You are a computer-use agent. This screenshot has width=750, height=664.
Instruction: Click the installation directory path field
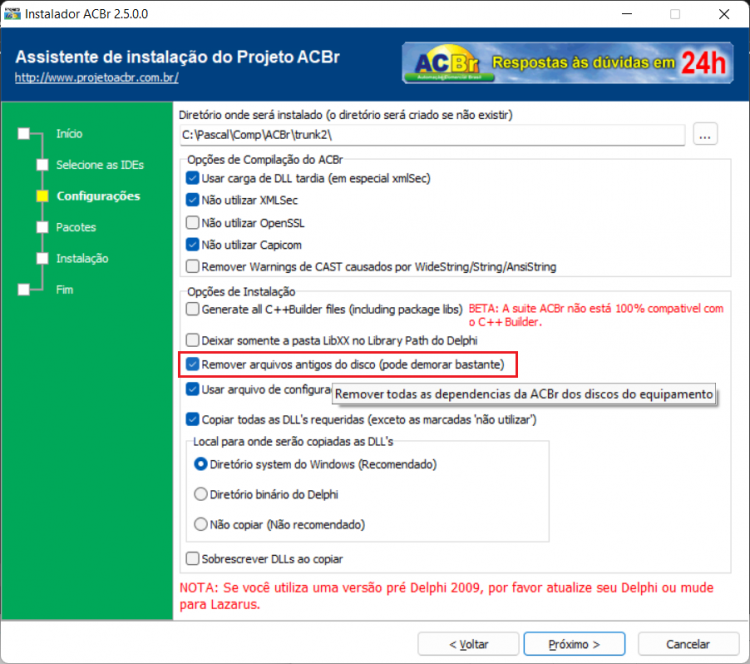click(x=432, y=135)
